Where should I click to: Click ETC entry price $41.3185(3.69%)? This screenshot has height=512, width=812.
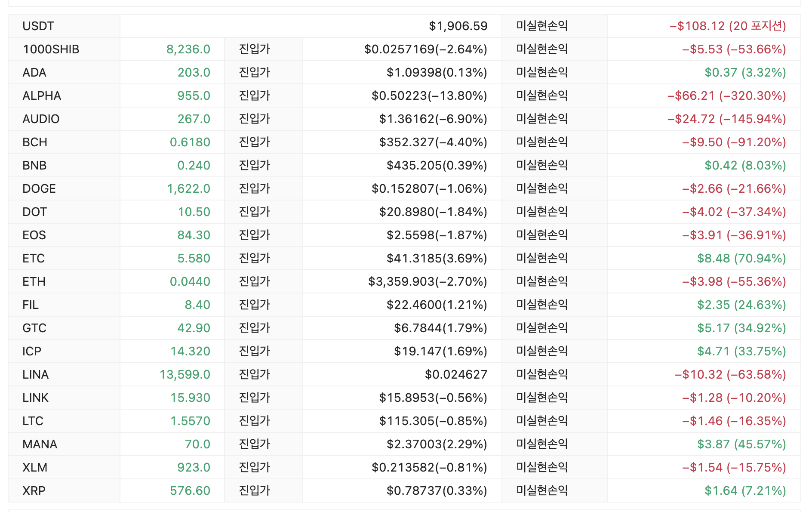tap(437, 259)
